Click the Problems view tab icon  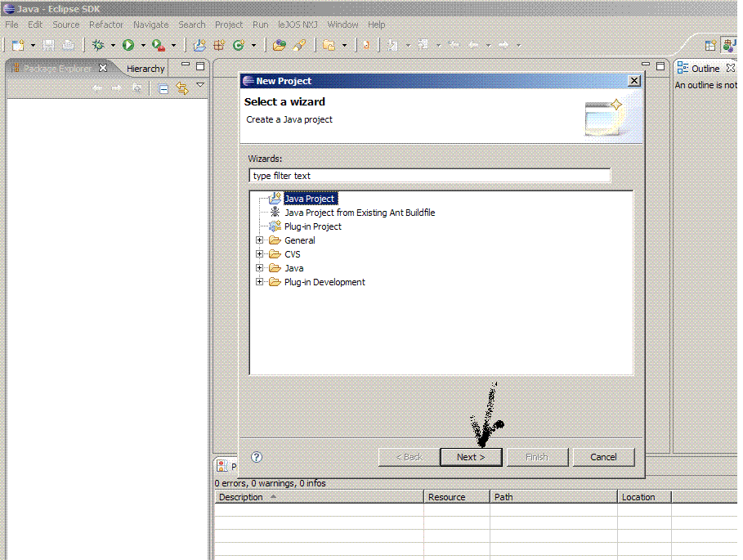(x=222, y=466)
